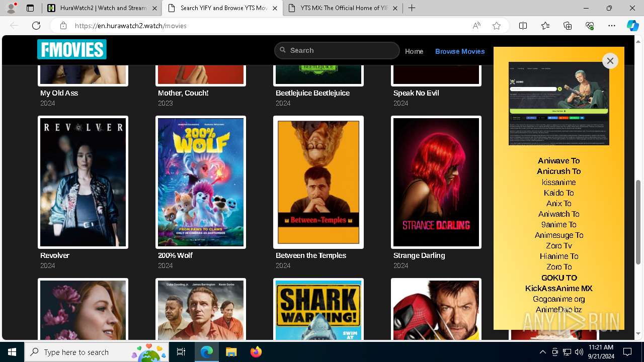Launch Firefox from the taskbar
This screenshot has width=644, height=362.
coord(256,352)
